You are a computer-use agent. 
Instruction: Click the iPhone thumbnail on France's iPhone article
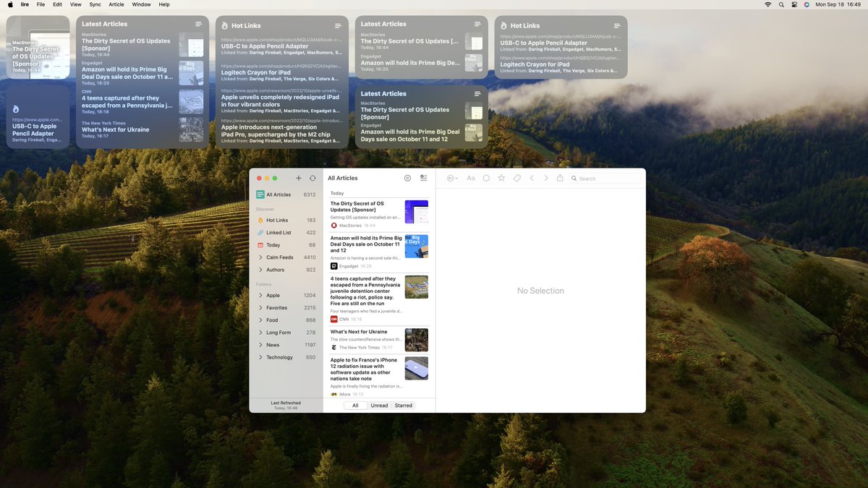click(417, 368)
